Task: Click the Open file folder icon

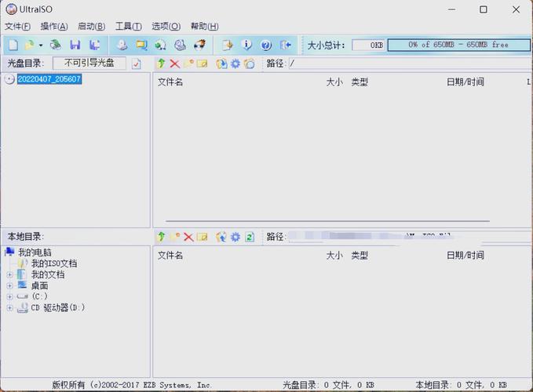Action: click(30, 45)
